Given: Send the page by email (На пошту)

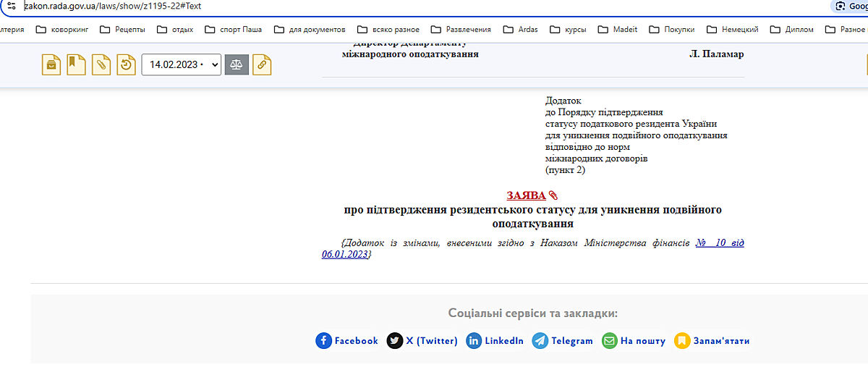Looking at the screenshot, I should (x=634, y=340).
